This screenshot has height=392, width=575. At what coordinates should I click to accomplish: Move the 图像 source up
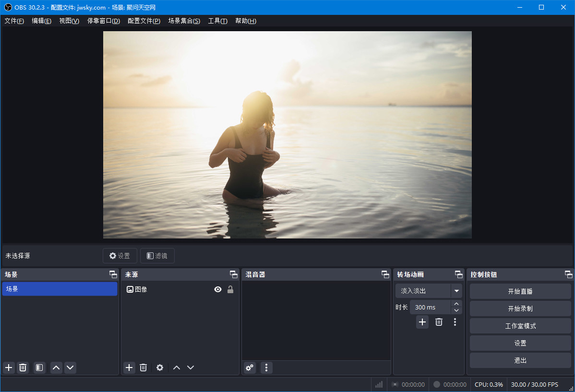click(x=176, y=368)
